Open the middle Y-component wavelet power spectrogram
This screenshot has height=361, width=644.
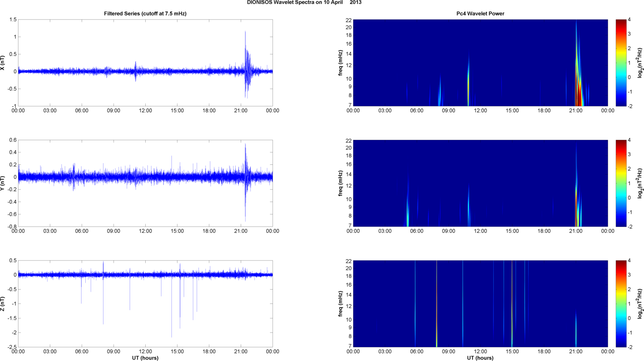coord(480,183)
